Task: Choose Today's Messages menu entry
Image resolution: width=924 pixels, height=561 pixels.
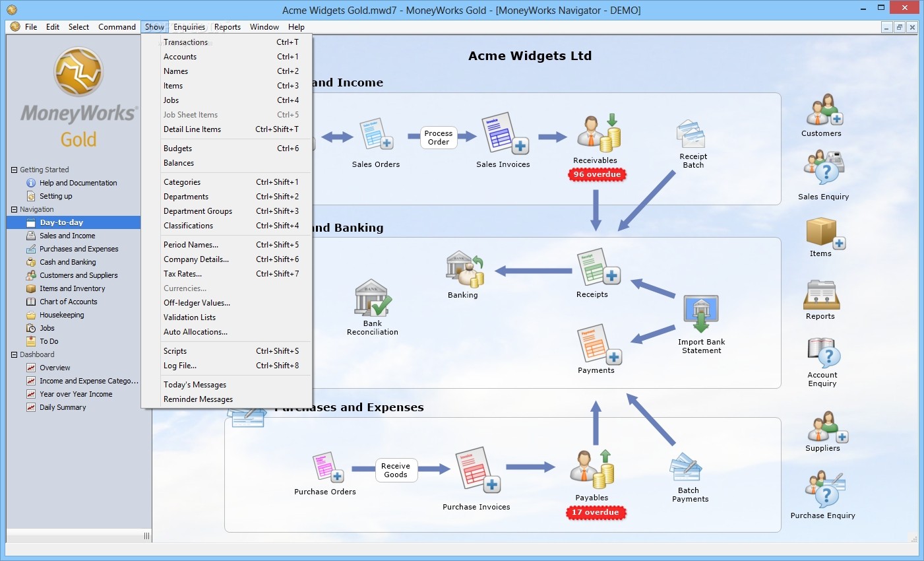Action: click(x=227, y=385)
